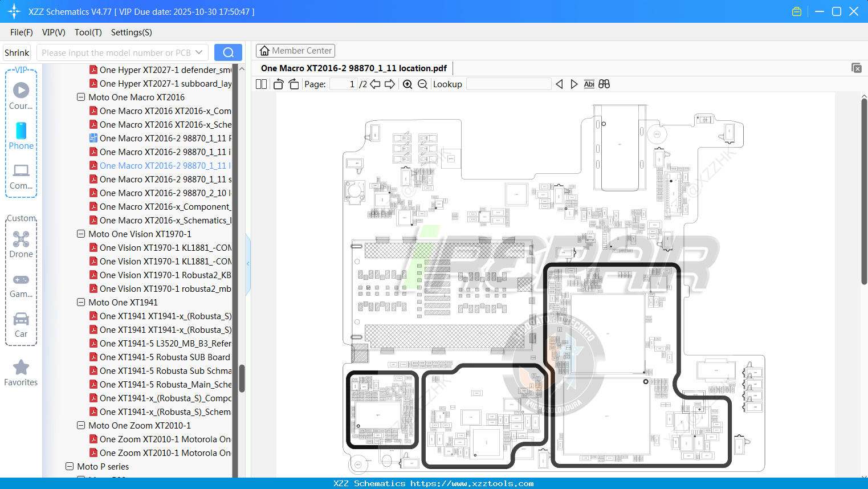Collapse the Moto One Vision XT1970-1 node
Screen dimensions: 868x489
tap(81, 234)
